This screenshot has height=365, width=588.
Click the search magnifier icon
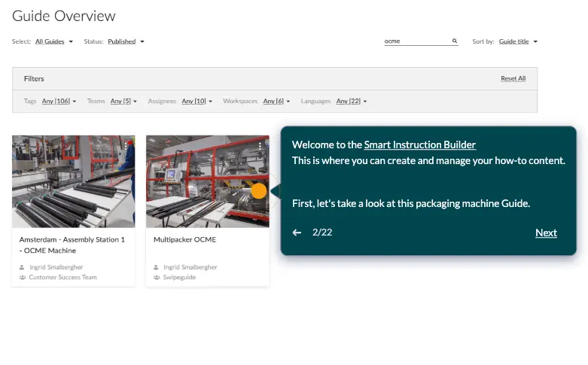[455, 41]
